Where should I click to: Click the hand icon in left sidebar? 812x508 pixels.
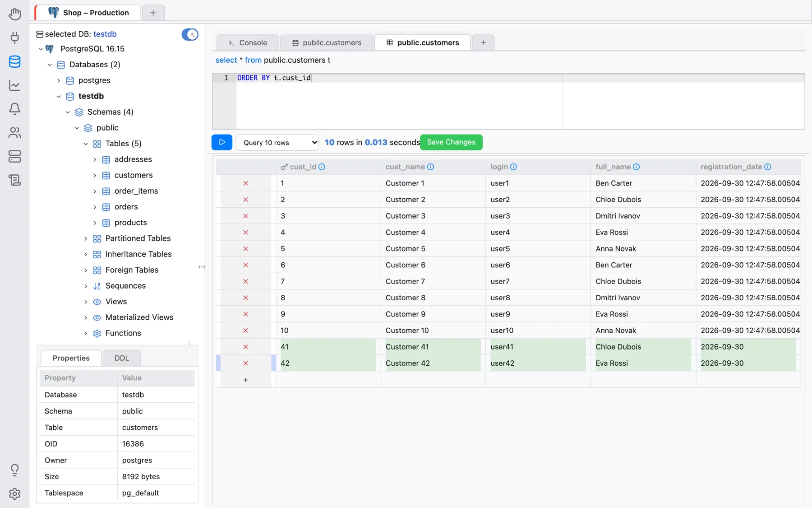click(x=14, y=14)
